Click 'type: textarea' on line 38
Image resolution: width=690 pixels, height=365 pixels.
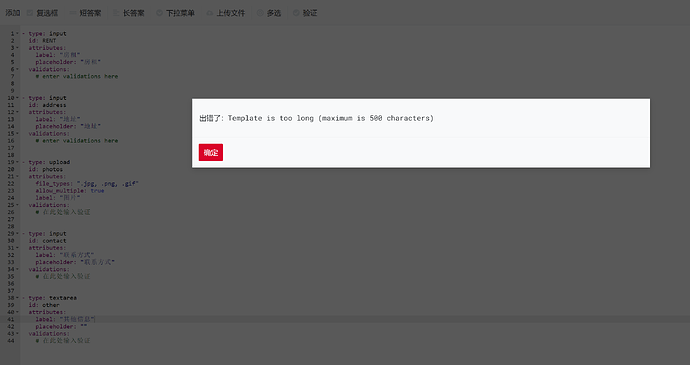(x=53, y=298)
